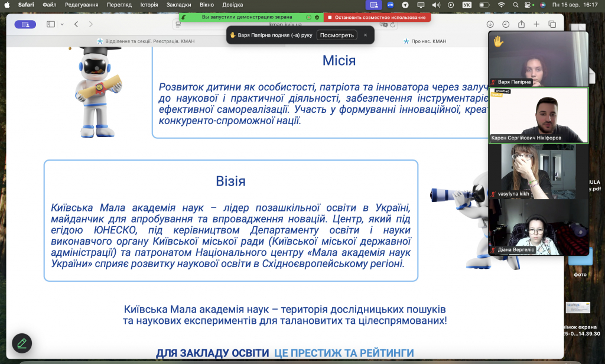
Task: Open the Редагування menu
Action: (82, 5)
